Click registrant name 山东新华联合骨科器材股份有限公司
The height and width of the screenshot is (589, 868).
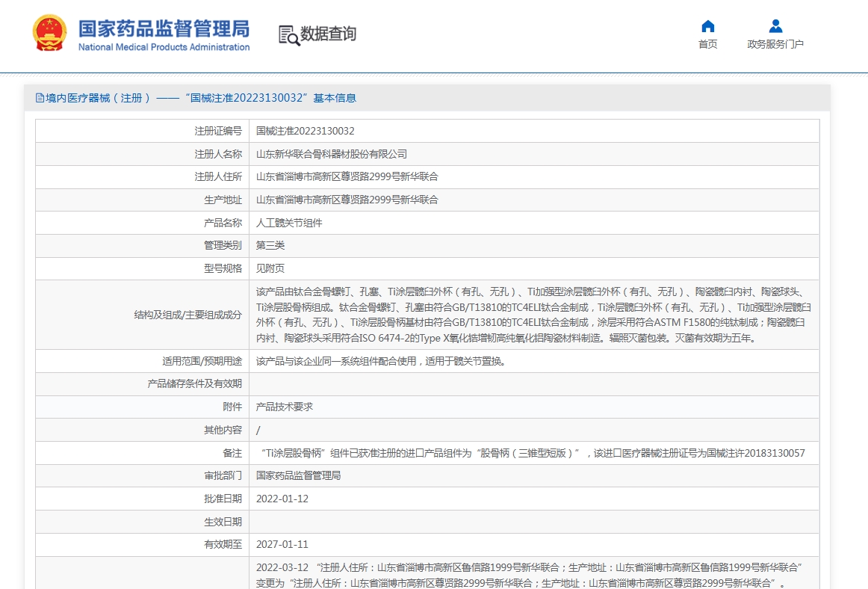click(331, 154)
